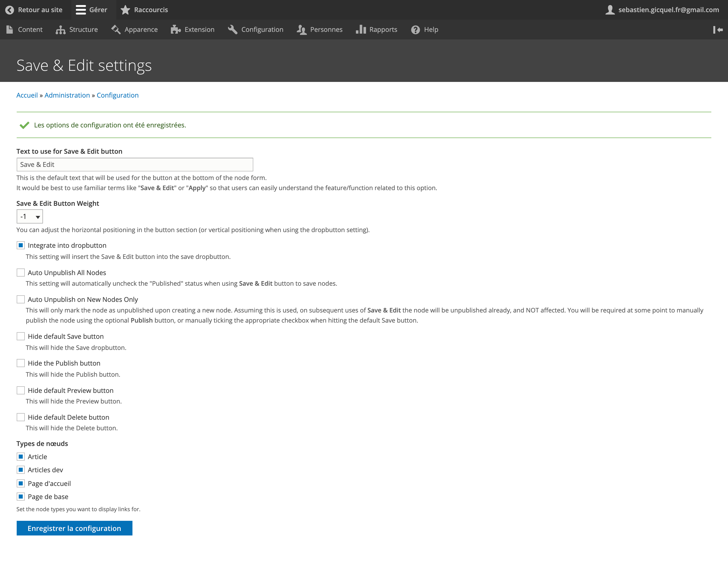The height and width of the screenshot is (583, 728).
Task: Check Hide default Save button
Action: click(x=20, y=336)
